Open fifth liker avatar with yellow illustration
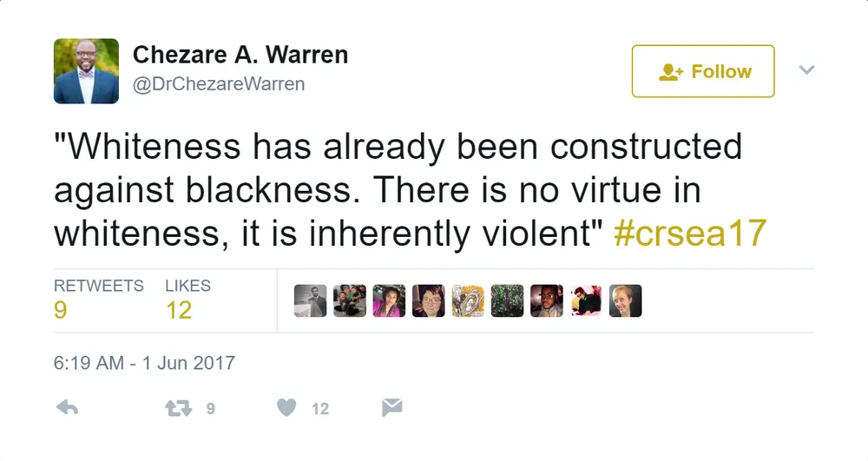 coord(468,301)
